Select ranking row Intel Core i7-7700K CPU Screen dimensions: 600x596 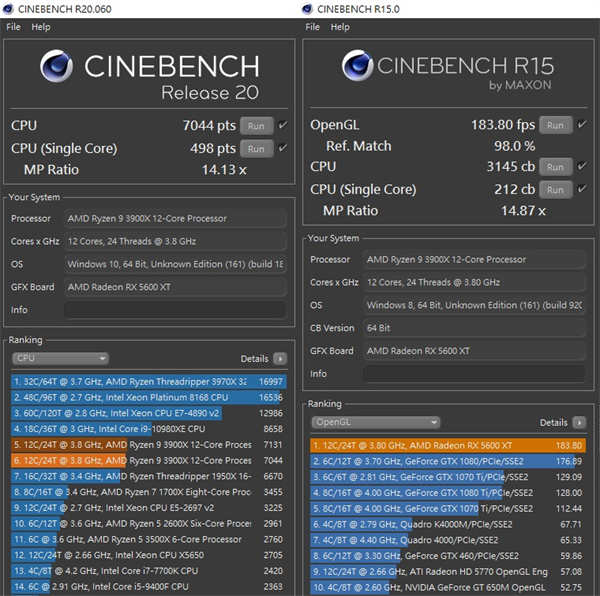pyautogui.click(x=148, y=571)
